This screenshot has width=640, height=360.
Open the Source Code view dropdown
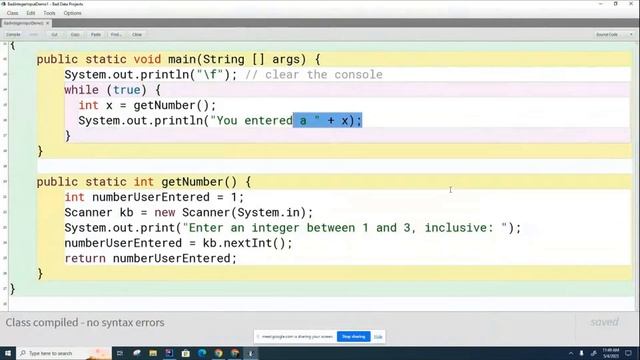(x=614, y=35)
